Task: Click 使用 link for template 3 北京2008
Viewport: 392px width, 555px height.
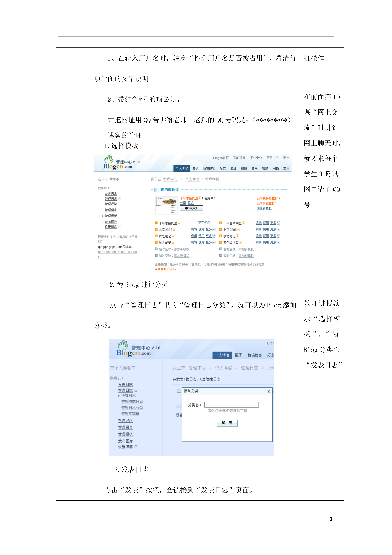Action: (201, 229)
